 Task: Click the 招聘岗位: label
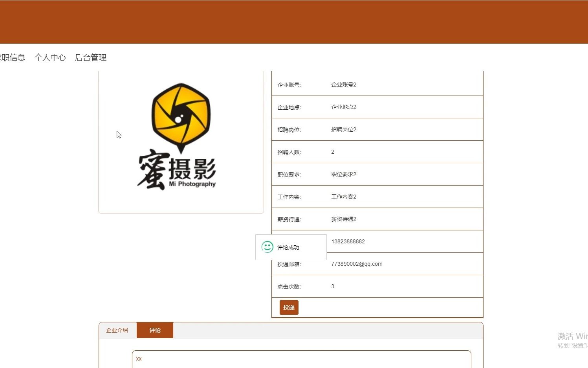coord(289,130)
